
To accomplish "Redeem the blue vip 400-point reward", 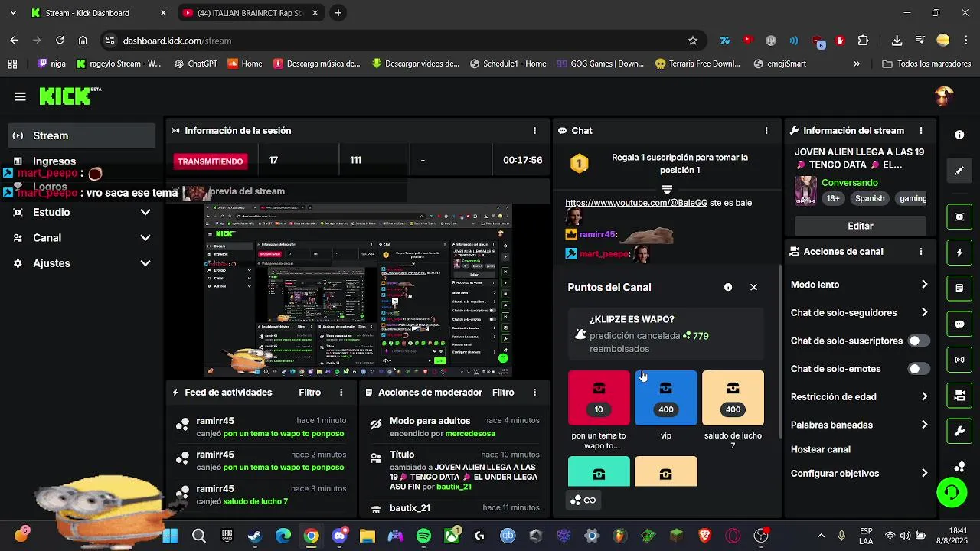I will (666, 398).
